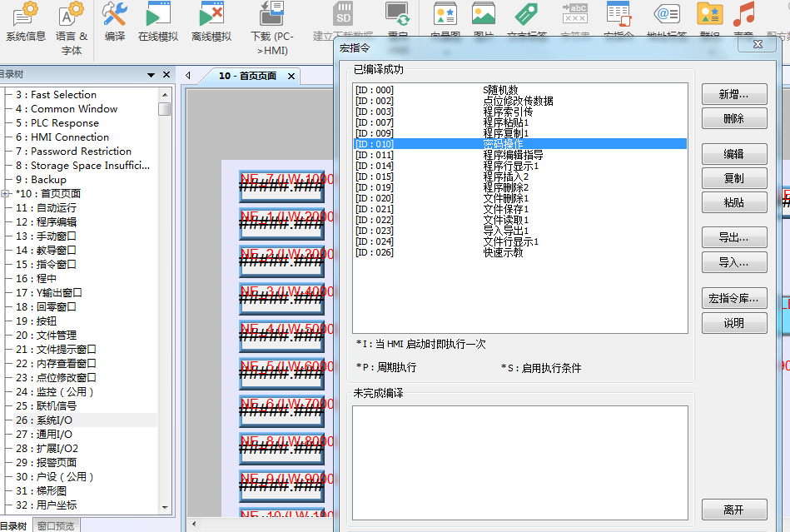The height and width of the screenshot is (532, 790).
Task: Click the 声音 music note icon
Action: point(743,15)
